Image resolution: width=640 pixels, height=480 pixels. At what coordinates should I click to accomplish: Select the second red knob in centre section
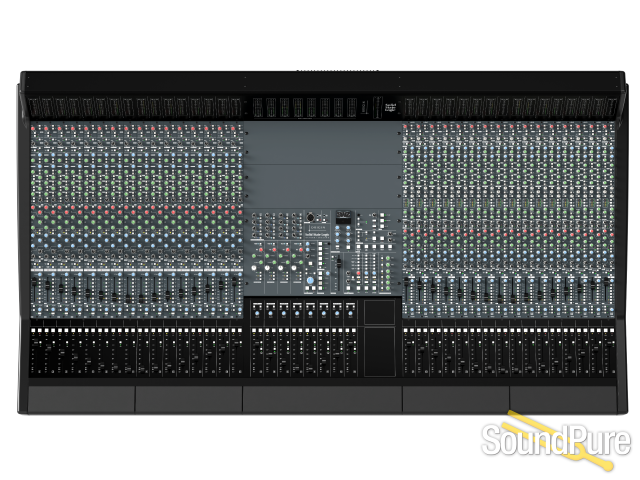click(274, 250)
